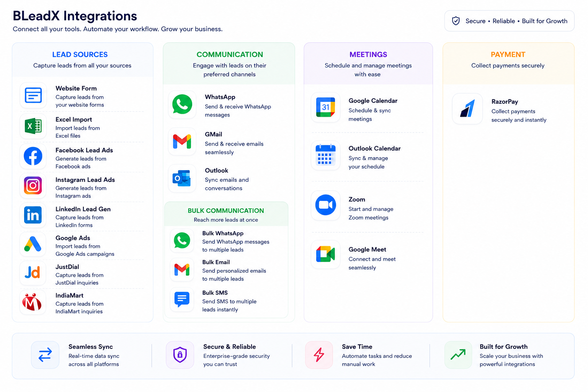
Task: Select the LEAD SOURCES heading
Action: [x=80, y=54]
